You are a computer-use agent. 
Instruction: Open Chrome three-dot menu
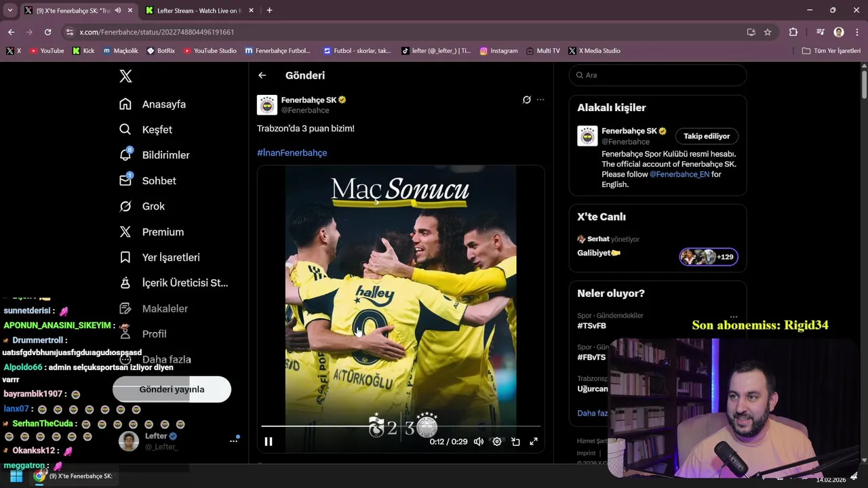pos(856,32)
